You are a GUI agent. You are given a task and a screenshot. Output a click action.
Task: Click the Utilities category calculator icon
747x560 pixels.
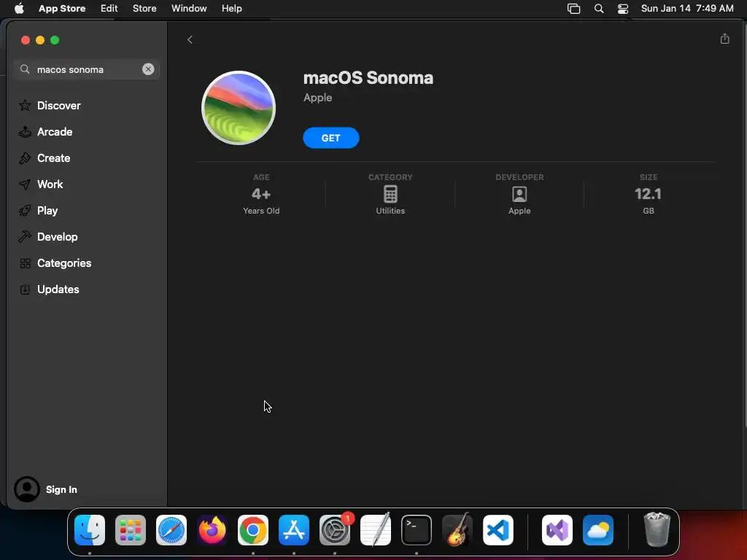coord(390,194)
